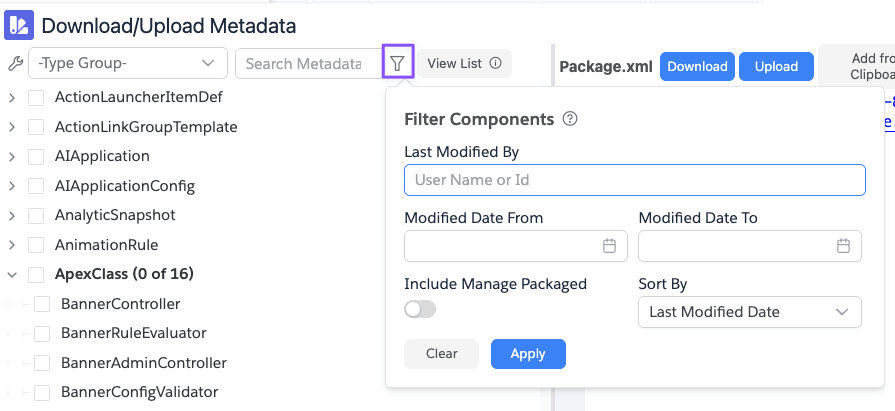Click the wrench icon beside Type Group
Screen dimensions: 895x411
click(x=14, y=64)
